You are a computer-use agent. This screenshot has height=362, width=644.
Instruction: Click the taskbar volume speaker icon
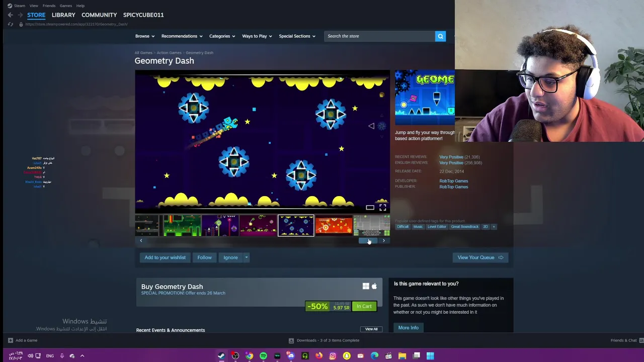pyautogui.click(x=30, y=356)
